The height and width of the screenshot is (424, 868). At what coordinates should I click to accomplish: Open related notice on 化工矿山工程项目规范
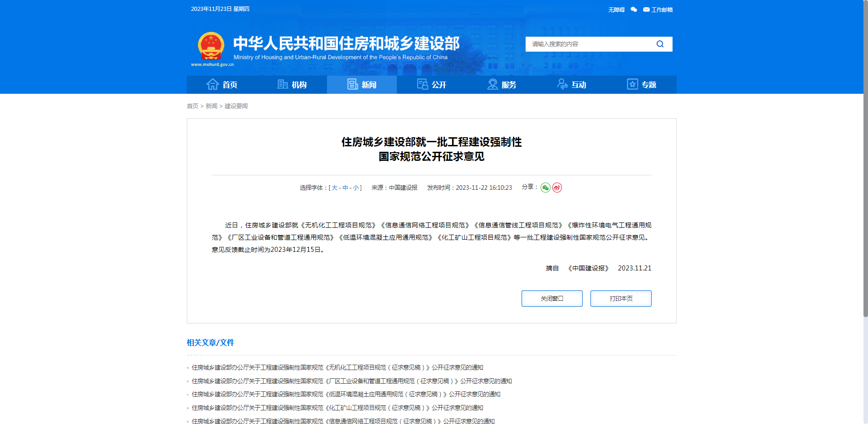tap(337, 408)
